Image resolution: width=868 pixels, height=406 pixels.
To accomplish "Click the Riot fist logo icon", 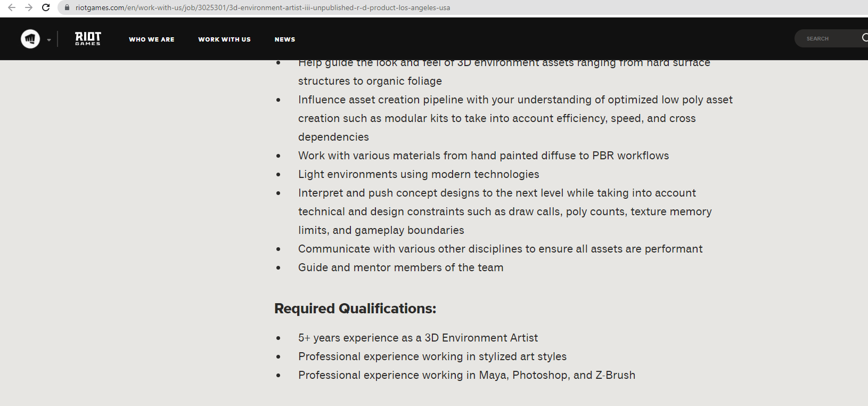I will (30, 39).
